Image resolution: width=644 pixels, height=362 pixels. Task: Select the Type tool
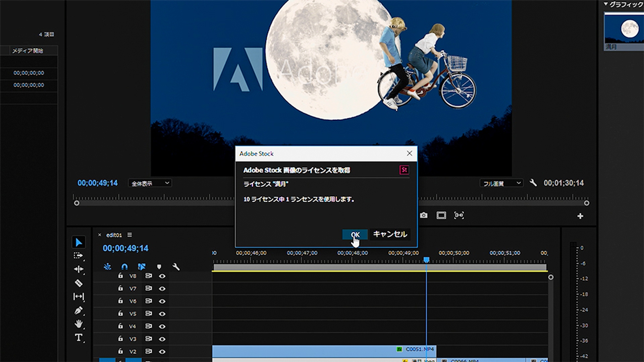coord(78,337)
